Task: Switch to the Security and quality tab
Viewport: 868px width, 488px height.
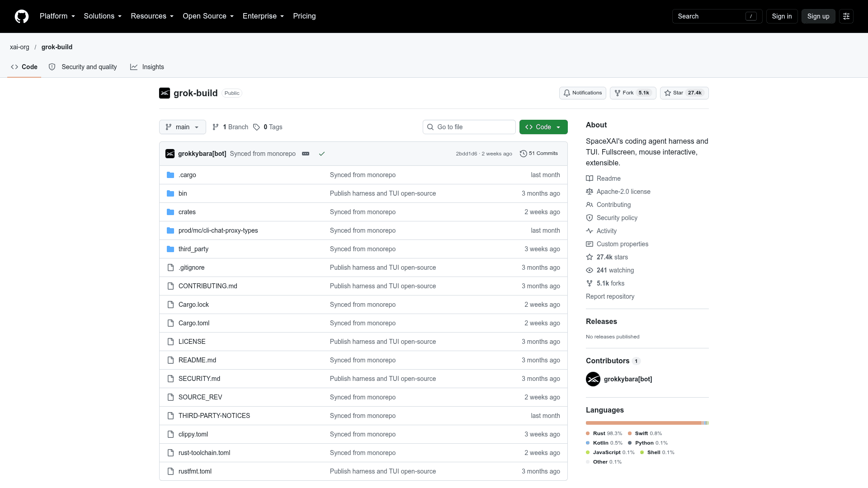Action: tap(83, 67)
